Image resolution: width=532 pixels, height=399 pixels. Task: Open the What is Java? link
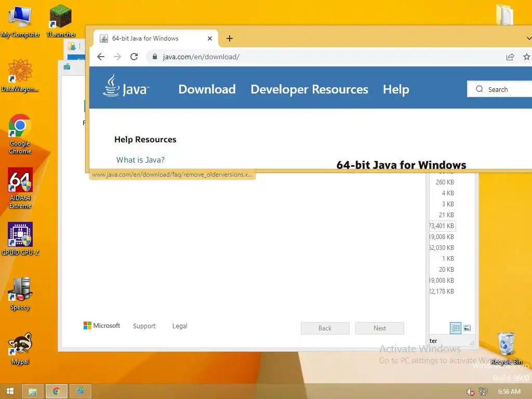pyautogui.click(x=140, y=160)
